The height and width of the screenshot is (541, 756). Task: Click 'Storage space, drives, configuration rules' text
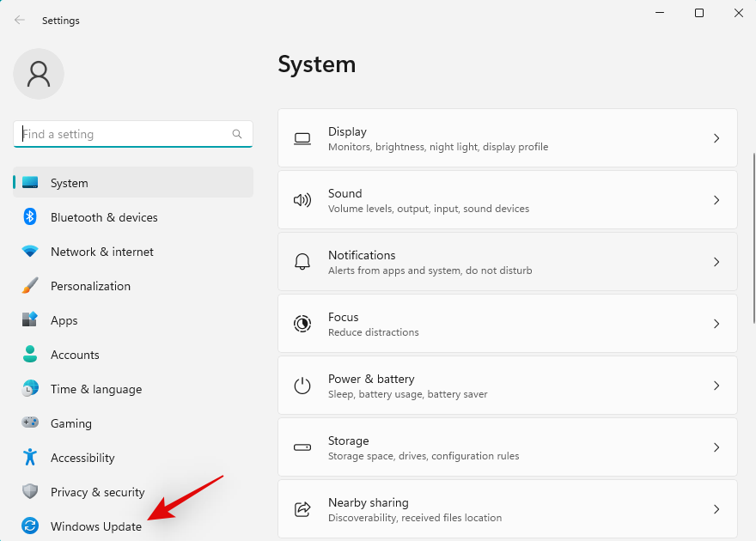coord(424,456)
